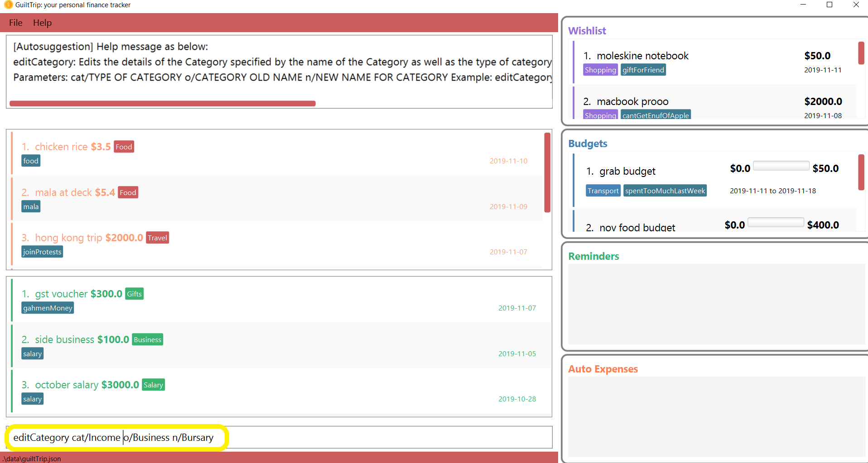
Task: Click the 2019-11-10 date on chicken rice
Action: pos(508,161)
